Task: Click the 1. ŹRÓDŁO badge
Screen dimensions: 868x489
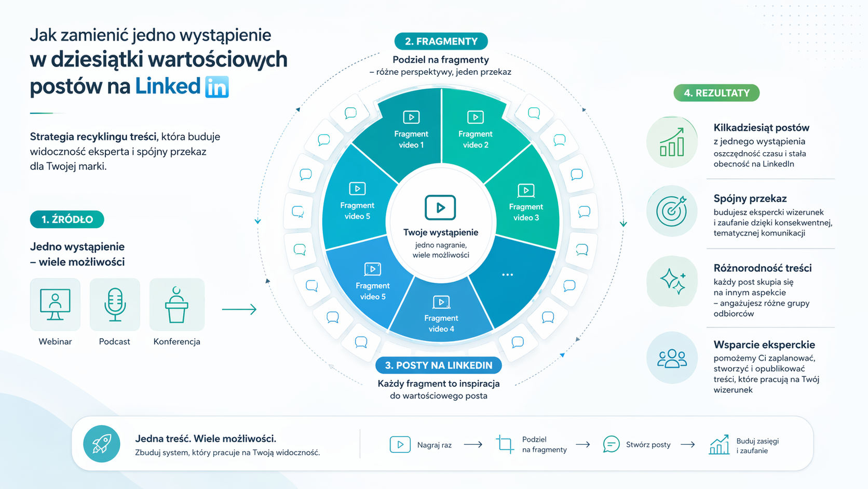Action: click(x=67, y=219)
